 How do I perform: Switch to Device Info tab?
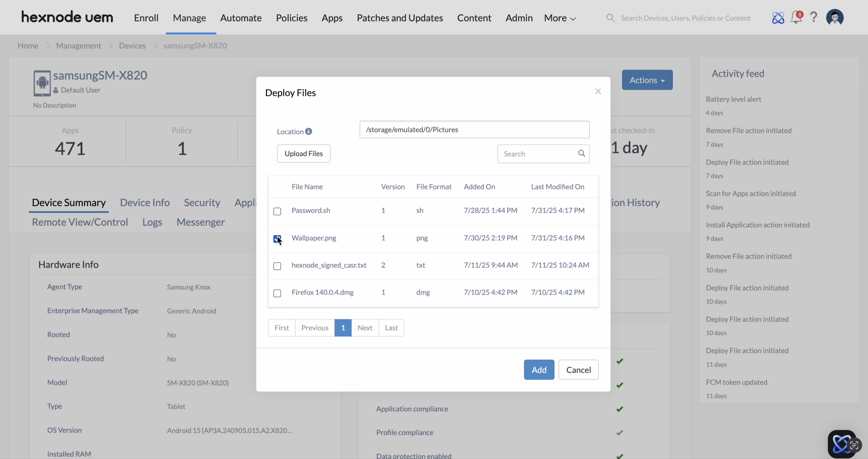[145, 203]
